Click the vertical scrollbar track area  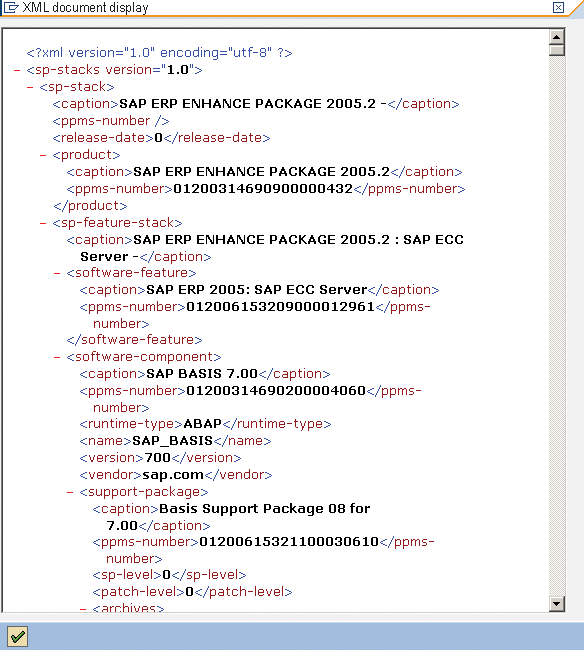tap(557, 327)
